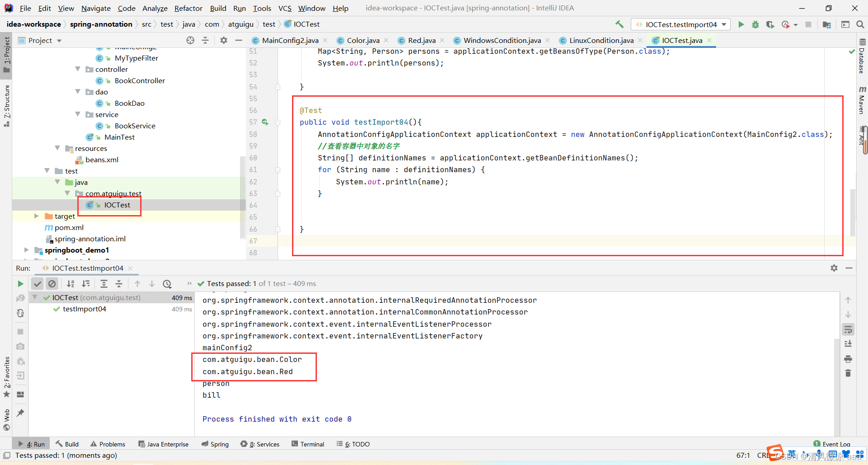
Task: Click the Search Everywhere magnifier icon
Action: 860,24
